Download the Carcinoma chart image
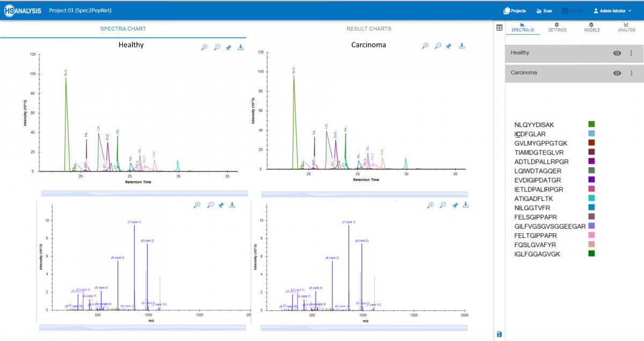Image resolution: width=644 pixels, height=341 pixels. point(462,47)
